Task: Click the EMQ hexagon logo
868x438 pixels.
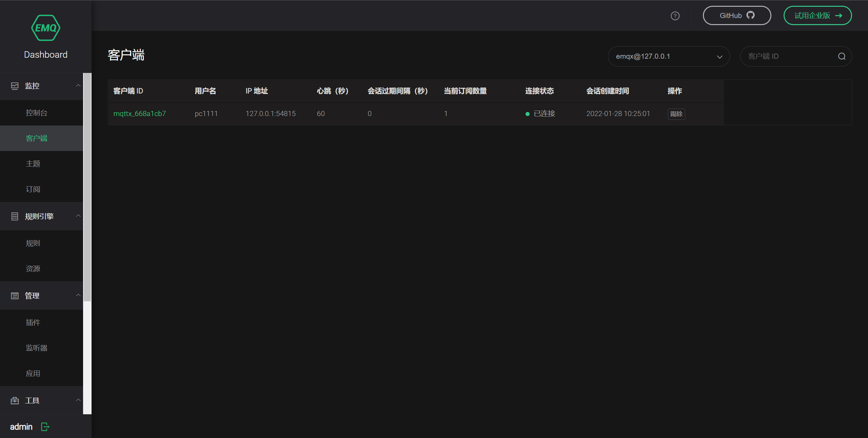Action: coord(46,28)
